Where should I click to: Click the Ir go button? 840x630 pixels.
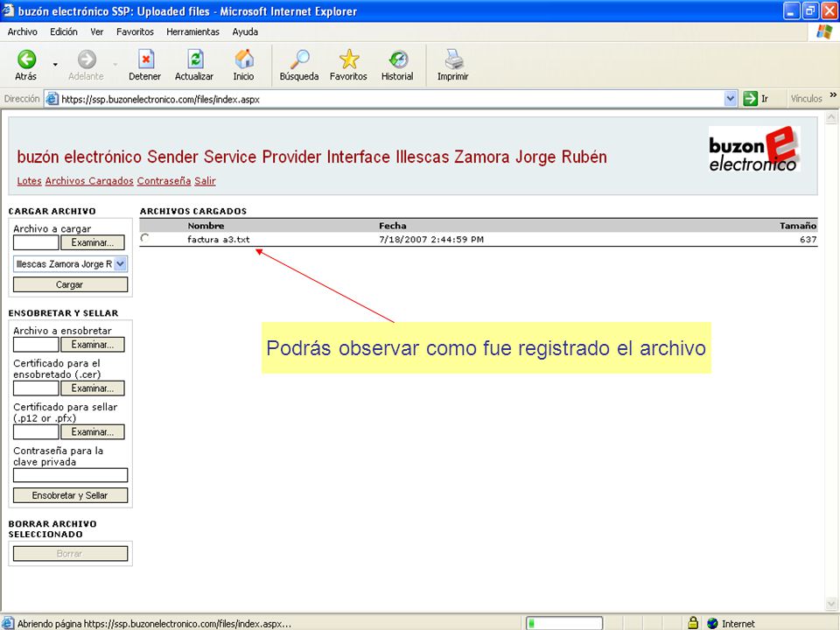756,99
